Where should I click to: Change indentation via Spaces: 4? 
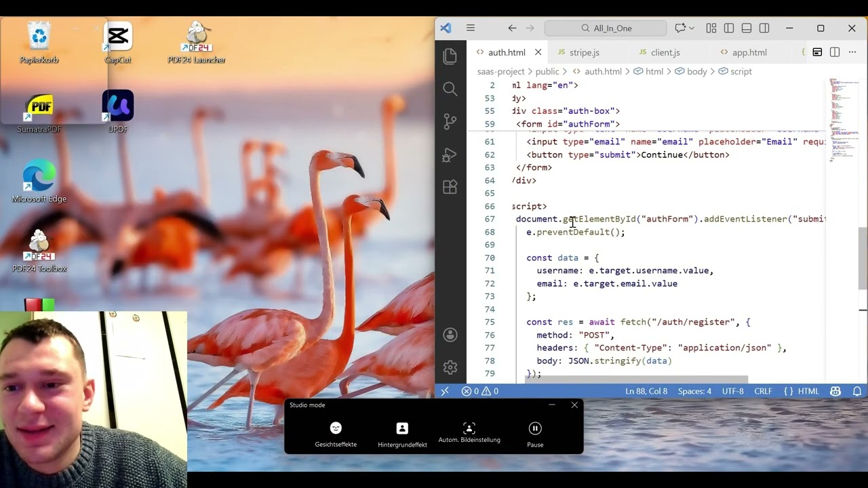click(x=695, y=391)
